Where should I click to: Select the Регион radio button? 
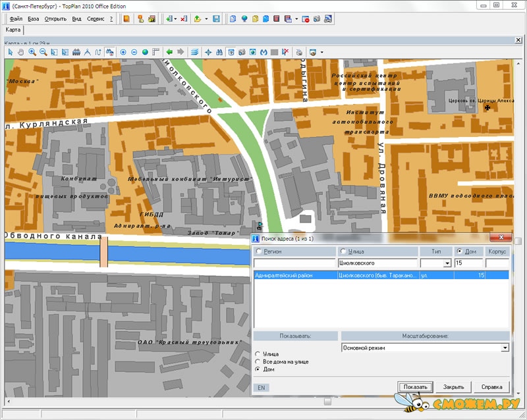(x=258, y=251)
